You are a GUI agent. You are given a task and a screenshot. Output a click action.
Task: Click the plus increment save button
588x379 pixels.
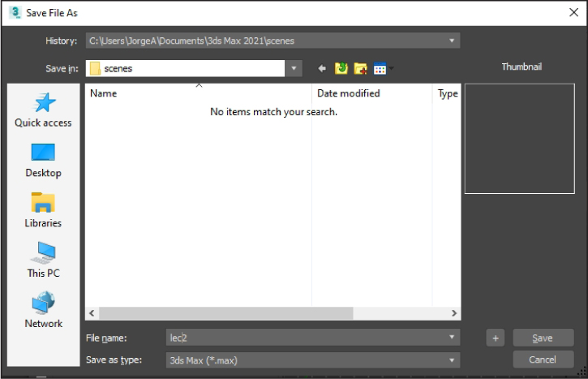[x=496, y=338]
